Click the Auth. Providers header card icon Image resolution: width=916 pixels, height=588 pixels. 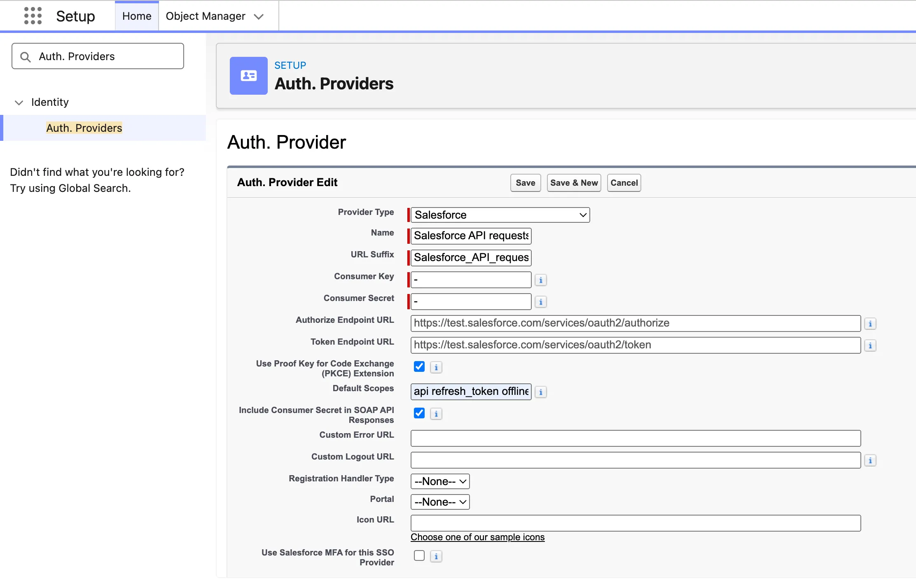[x=248, y=76]
